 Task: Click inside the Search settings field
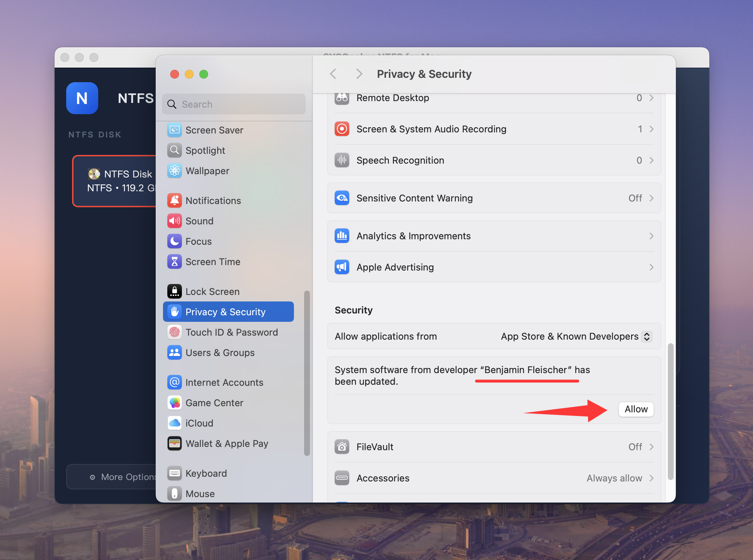pos(233,104)
